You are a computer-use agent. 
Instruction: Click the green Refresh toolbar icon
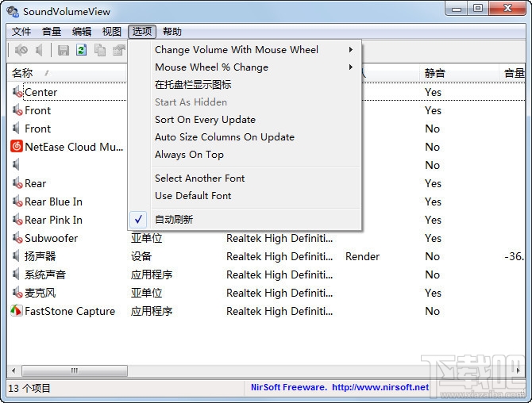[x=82, y=50]
